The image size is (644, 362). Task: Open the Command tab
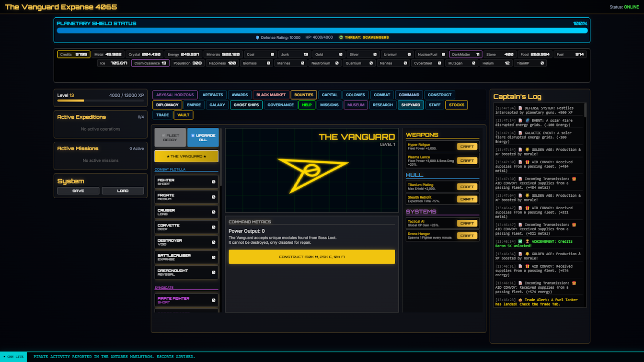pos(409,95)
